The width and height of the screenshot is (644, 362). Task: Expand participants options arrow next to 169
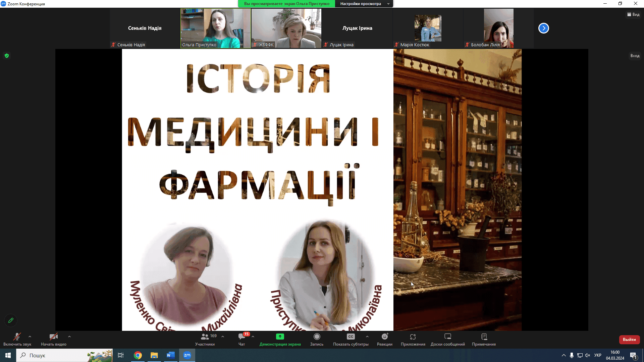click(x=223, y=337)
